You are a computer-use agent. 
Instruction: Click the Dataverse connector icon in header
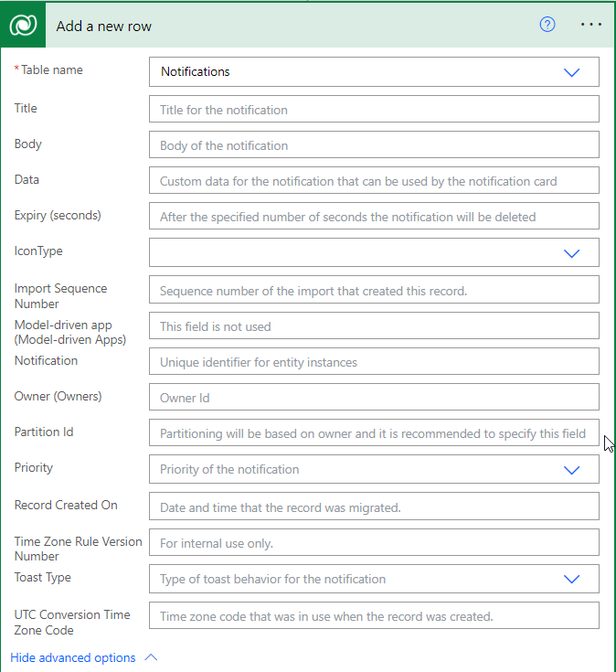pyautogui.click(x=24, y=26)
